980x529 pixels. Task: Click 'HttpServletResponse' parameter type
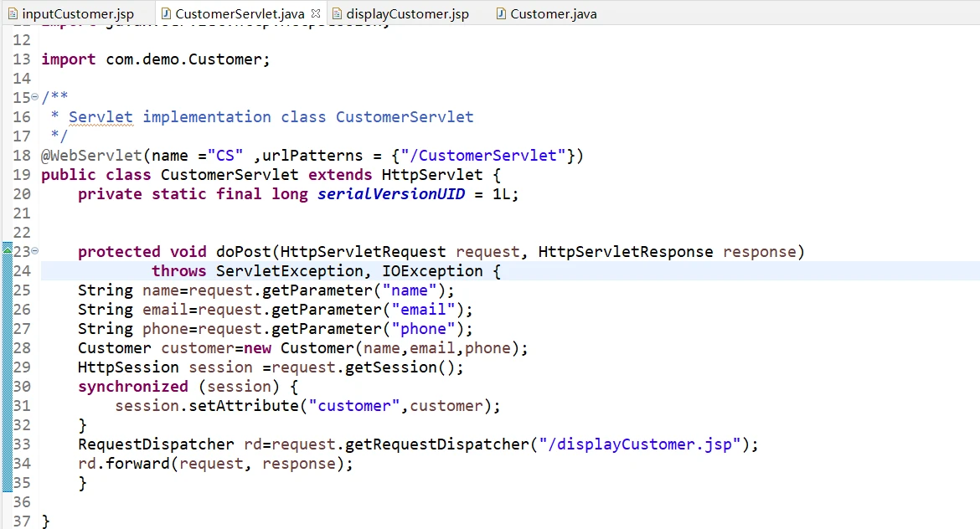tap(626, 252)
